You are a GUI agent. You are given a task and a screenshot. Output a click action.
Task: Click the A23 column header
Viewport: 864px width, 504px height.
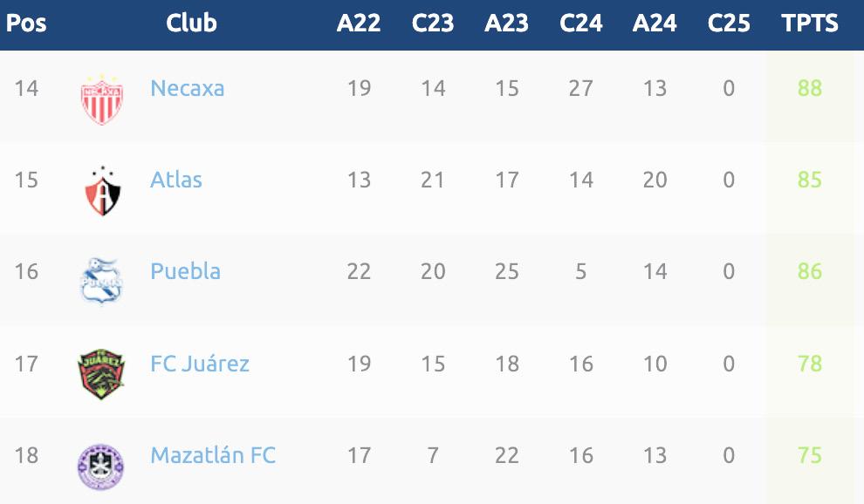coord(507,23)
